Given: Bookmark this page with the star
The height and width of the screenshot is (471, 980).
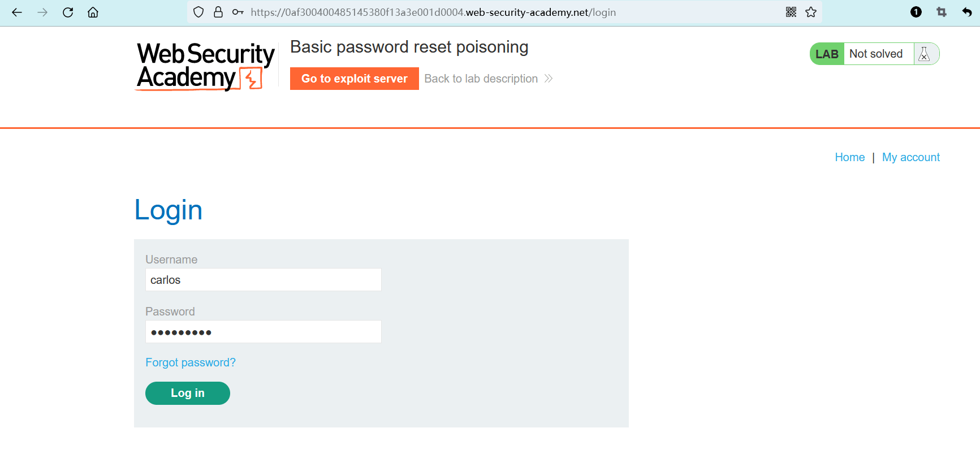Looking at the screenshot, I should click(x=811, y=12).
